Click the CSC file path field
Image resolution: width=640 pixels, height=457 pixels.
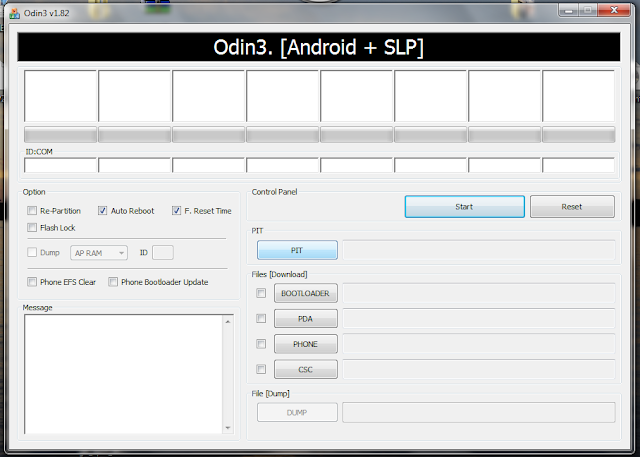pyautogui.click(x=479, y=369)
